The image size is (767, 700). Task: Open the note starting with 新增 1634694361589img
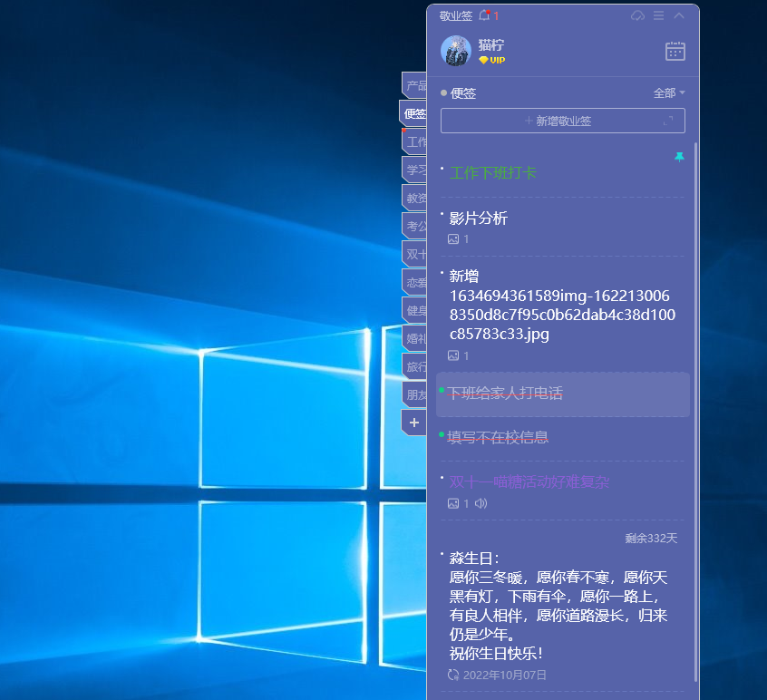pyautogui.click(x=562, y=306)
